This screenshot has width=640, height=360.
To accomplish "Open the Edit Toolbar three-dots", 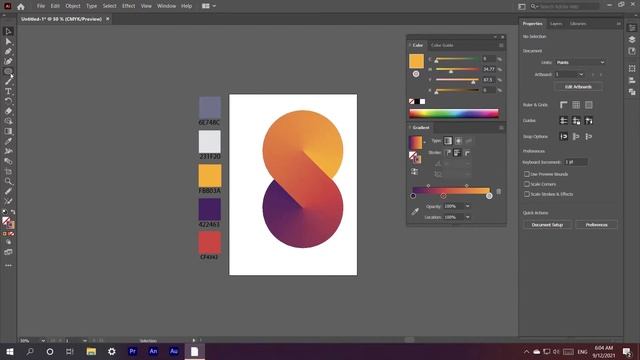I will 8,266.
